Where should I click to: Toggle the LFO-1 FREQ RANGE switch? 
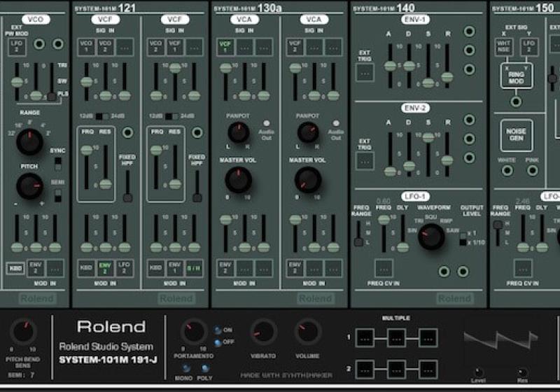pos(358,234)
